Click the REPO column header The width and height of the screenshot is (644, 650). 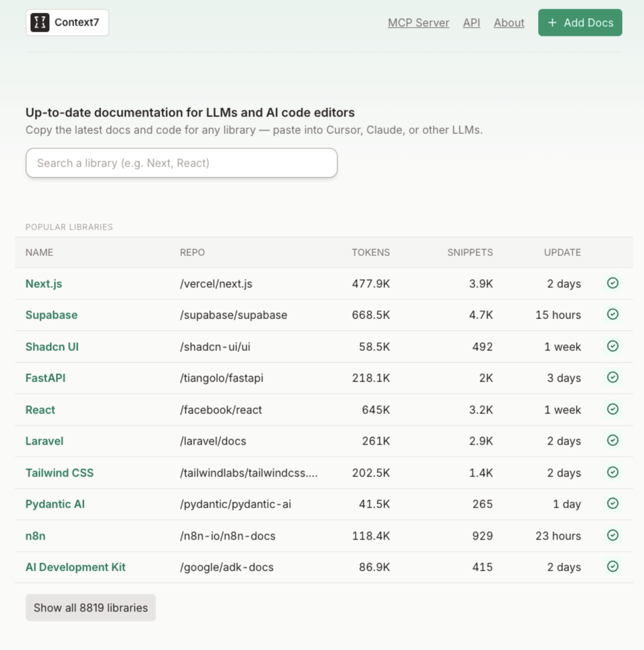[192, 252]
